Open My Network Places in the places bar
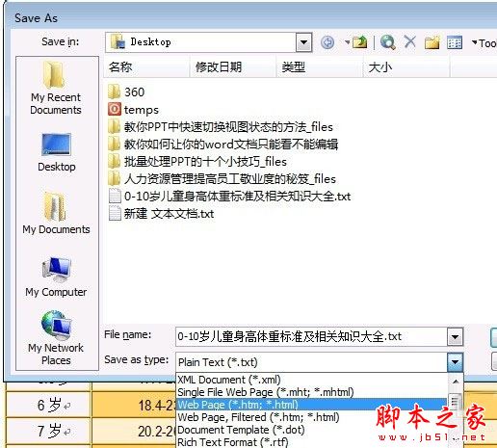Viewport: 497px width, 448px height. point(56,338)
